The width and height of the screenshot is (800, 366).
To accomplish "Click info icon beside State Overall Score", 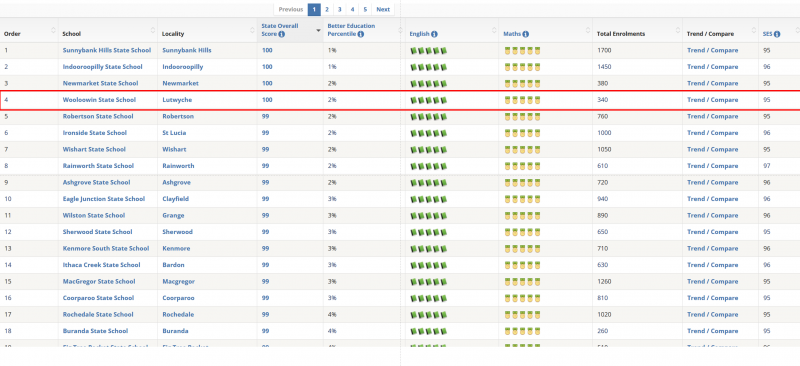I will pos(282,34).
